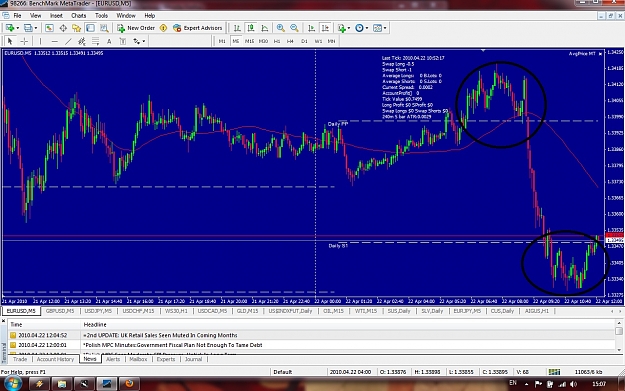Open the Polish MPC Minutes news headline
This screenshot has height=391, width=625.
[x=173, y=345]
